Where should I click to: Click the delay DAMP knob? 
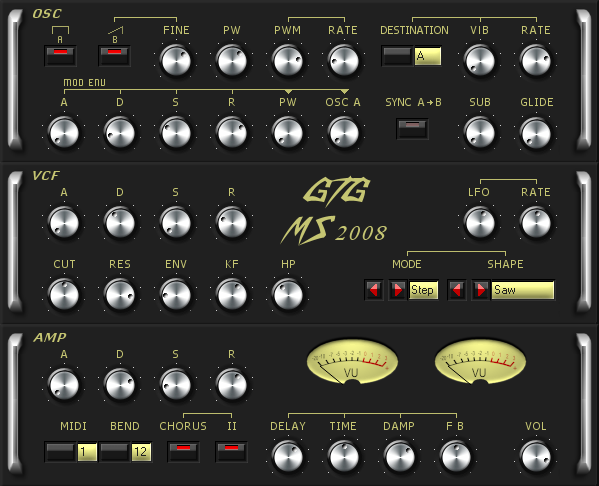pyautogui.click(x=400, y=457)
